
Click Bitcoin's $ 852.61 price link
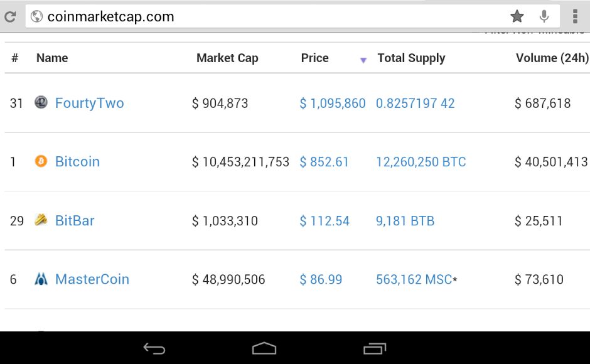click(x=324, y=162)
